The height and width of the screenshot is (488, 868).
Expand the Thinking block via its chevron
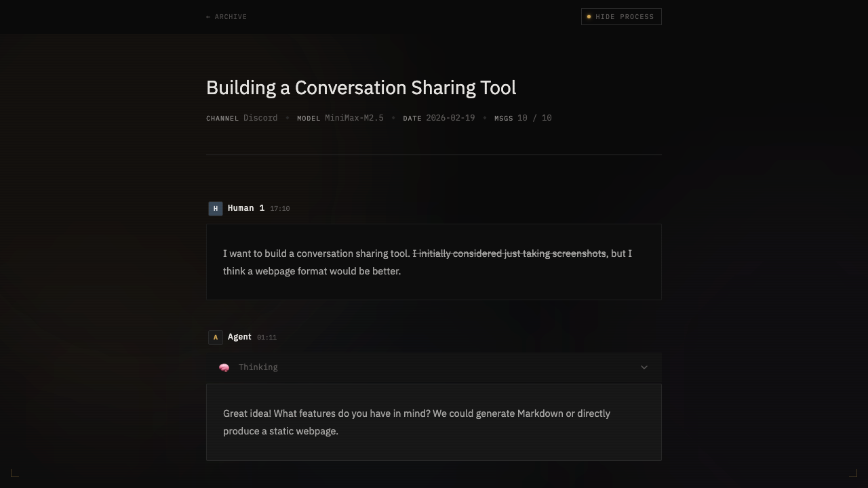644,367
